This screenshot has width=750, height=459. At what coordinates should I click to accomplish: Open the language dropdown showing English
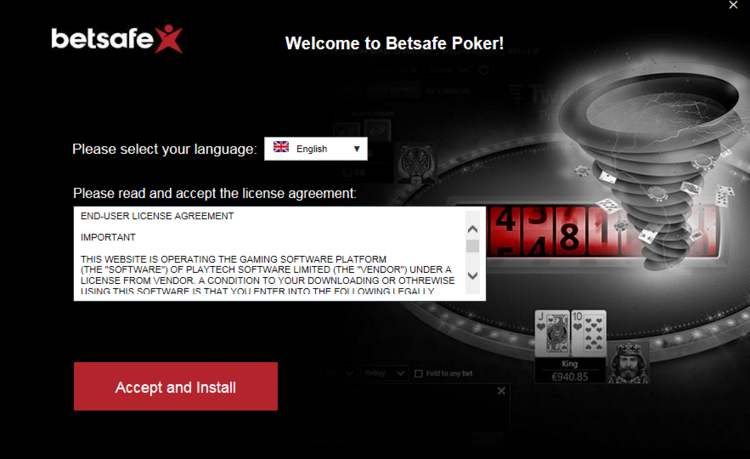316,149
